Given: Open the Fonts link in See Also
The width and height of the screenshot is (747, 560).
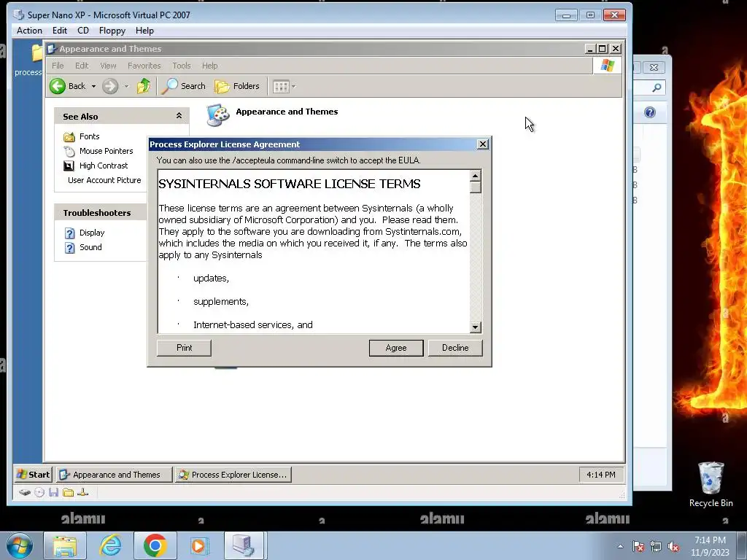Looking at the screenshot, I should pos(90,136).
